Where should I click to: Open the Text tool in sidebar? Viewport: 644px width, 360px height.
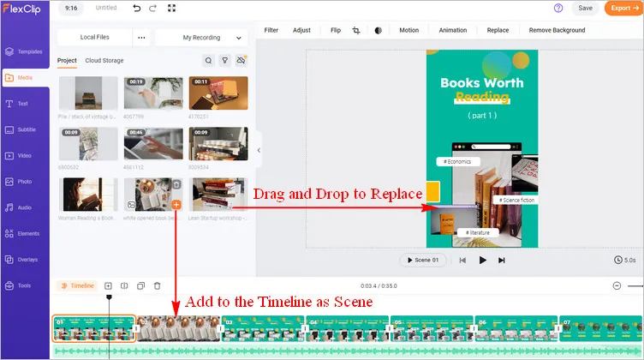click(x=16, y=104)
